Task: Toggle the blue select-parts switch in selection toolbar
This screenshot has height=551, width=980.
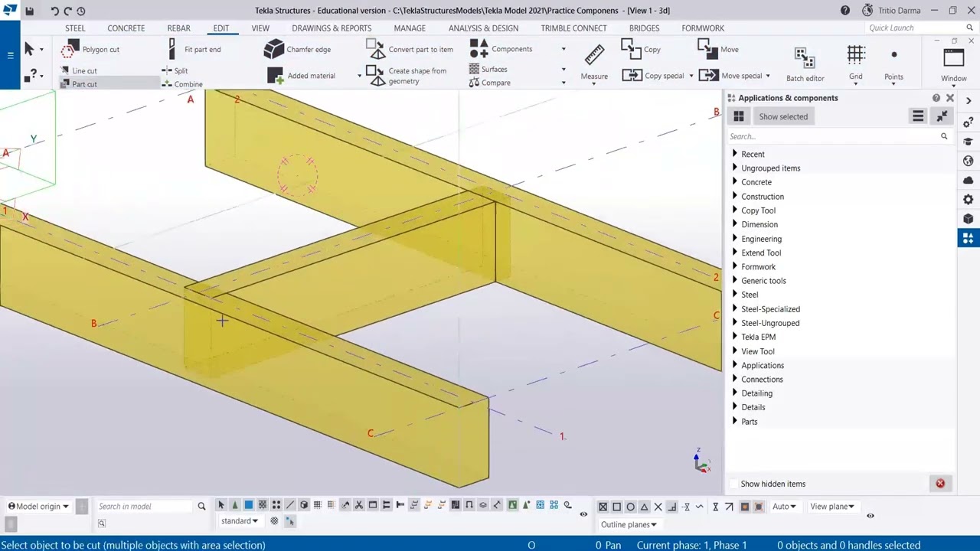Action: 248,505
